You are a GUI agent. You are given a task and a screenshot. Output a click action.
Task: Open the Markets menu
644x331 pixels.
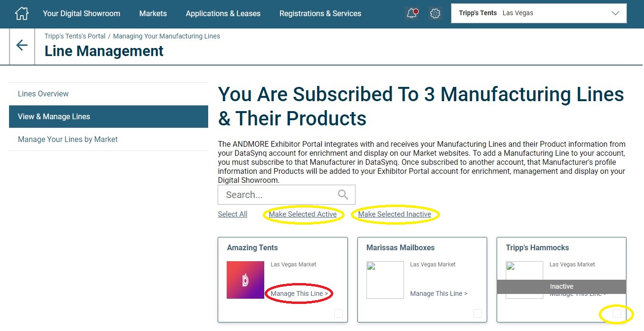(x=153, y=13)
